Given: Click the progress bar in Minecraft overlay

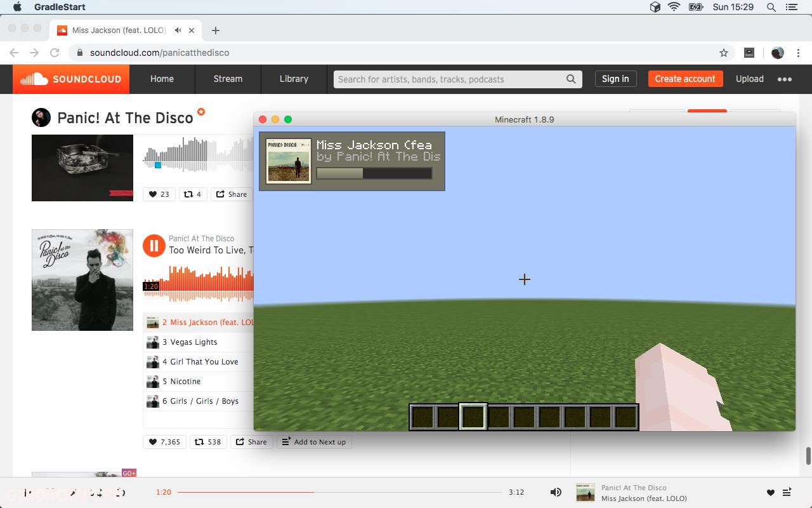Looking at the screenshot, I should [x=374, y=173].
